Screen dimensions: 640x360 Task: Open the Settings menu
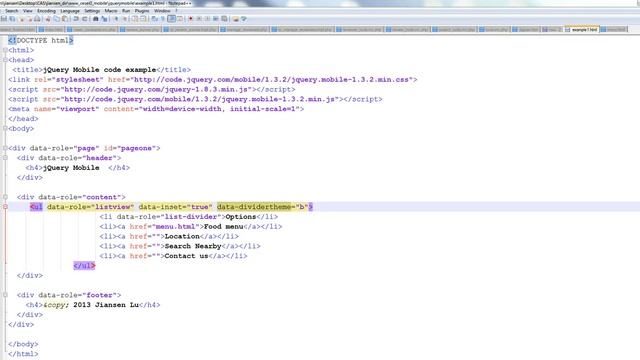(x=92, y=11)
